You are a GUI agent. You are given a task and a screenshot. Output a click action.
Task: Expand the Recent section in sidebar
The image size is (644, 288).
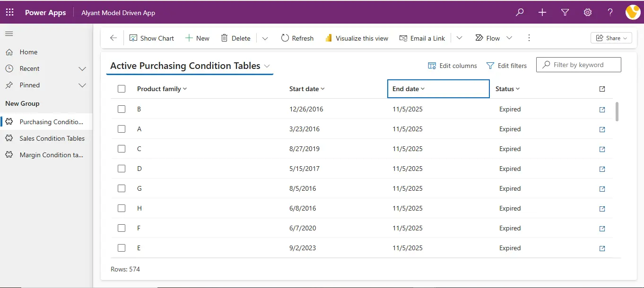[82, 69]
